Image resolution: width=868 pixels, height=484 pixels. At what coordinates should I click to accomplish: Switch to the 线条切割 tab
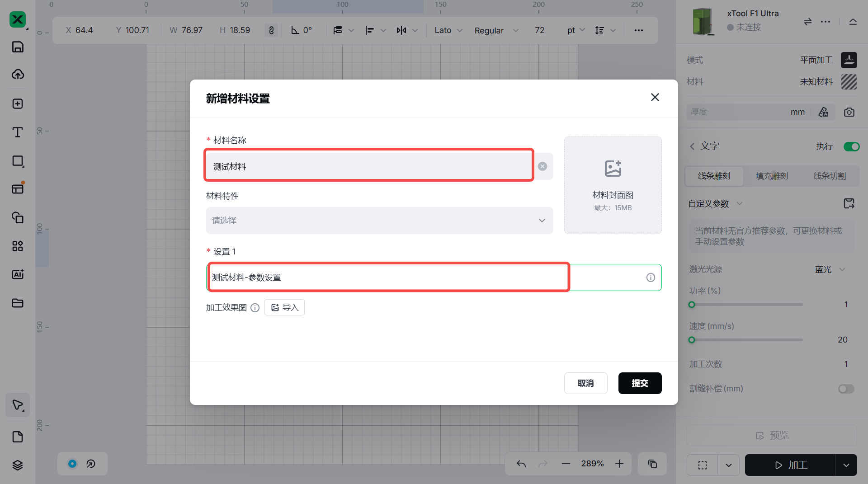coord(830,176)
